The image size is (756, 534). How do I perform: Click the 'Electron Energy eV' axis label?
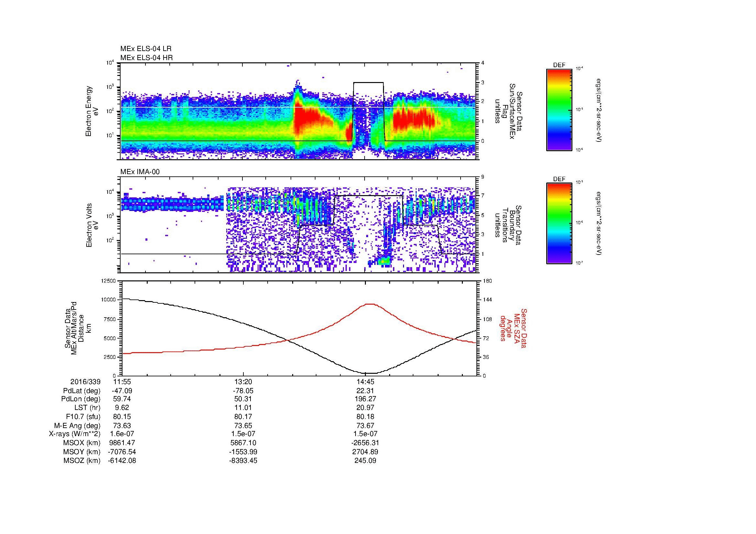click(x=92, y=111)
